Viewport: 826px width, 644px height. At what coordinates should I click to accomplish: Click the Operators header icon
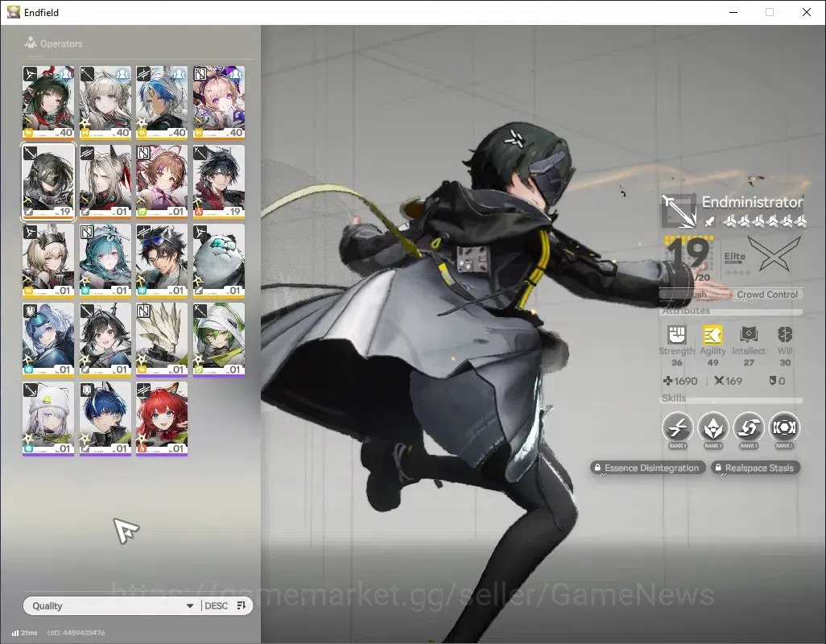point(30,42)
